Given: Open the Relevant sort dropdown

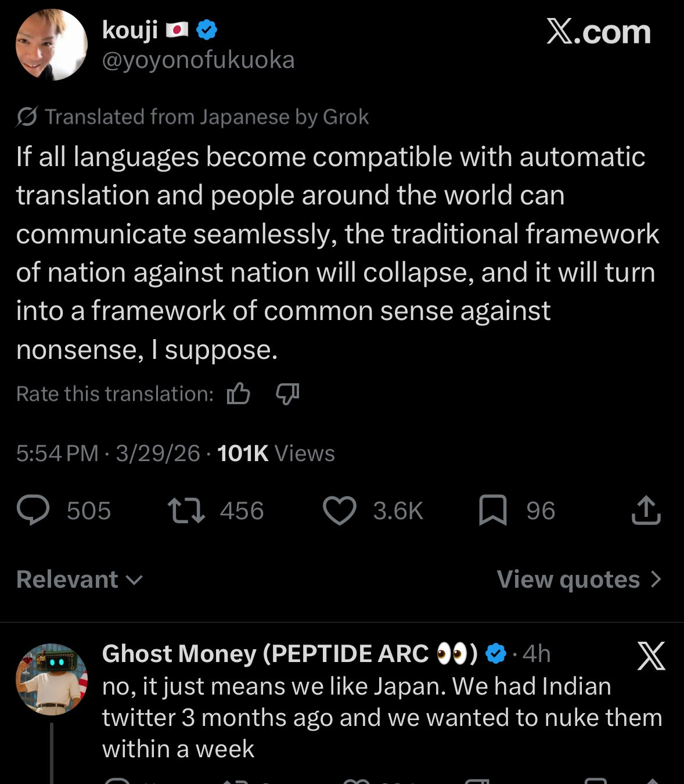Looking at the screenshot, I should (79, 580).
